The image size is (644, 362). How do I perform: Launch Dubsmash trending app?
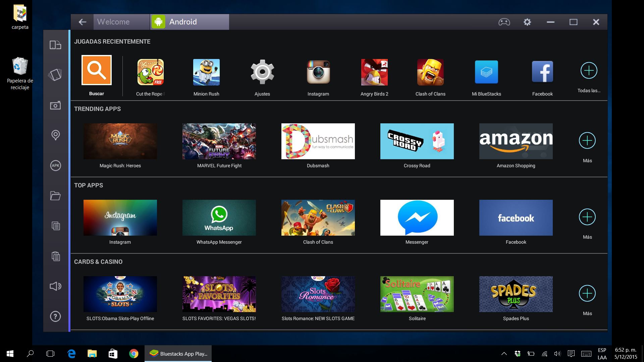318,141
